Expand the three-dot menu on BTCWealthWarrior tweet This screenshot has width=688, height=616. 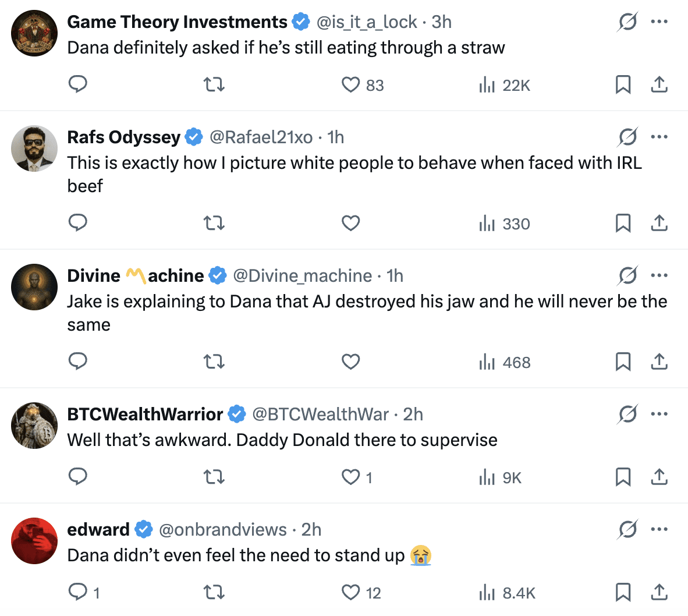(659, 415)
